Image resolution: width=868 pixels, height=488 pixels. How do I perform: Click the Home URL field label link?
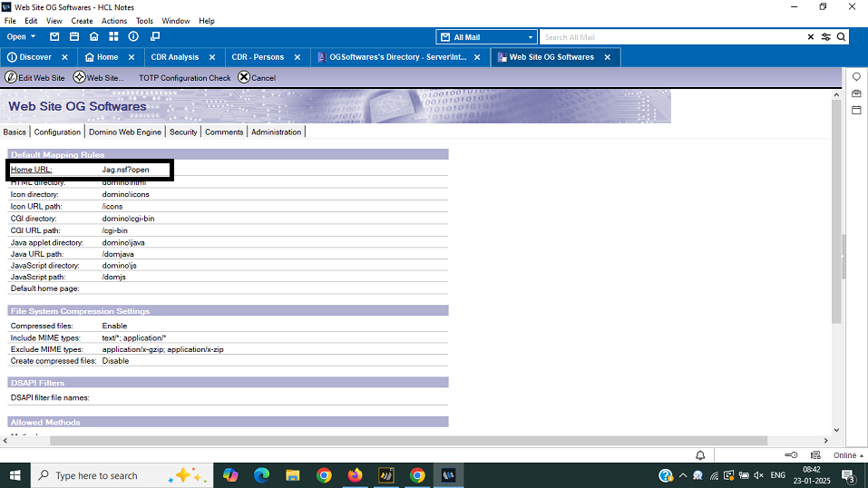click(31, 170)
